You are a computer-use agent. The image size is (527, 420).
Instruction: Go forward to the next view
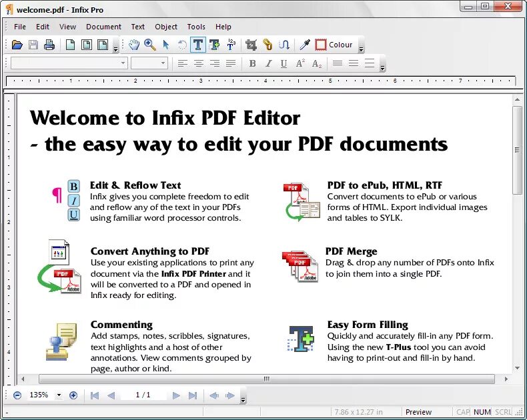tap(230, 395)
